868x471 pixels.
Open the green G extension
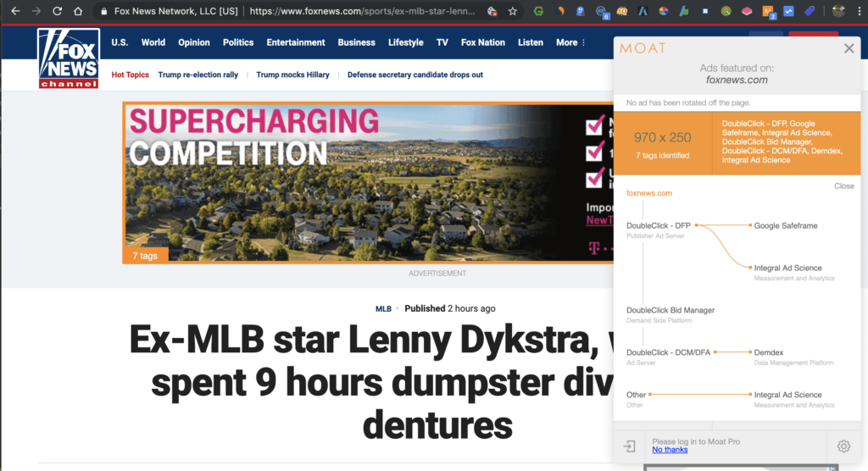[x=538, y=11]
